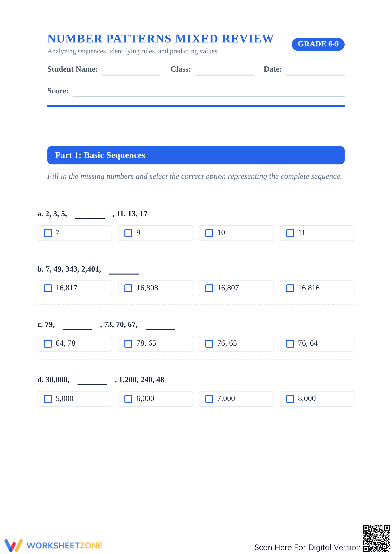Click the QR code for digital version

click(376, 538)
